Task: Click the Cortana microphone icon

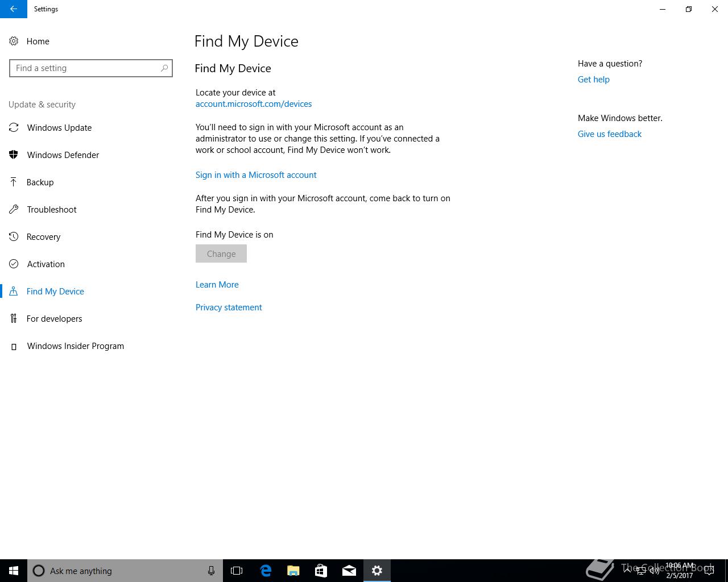Action: point(211,571)
